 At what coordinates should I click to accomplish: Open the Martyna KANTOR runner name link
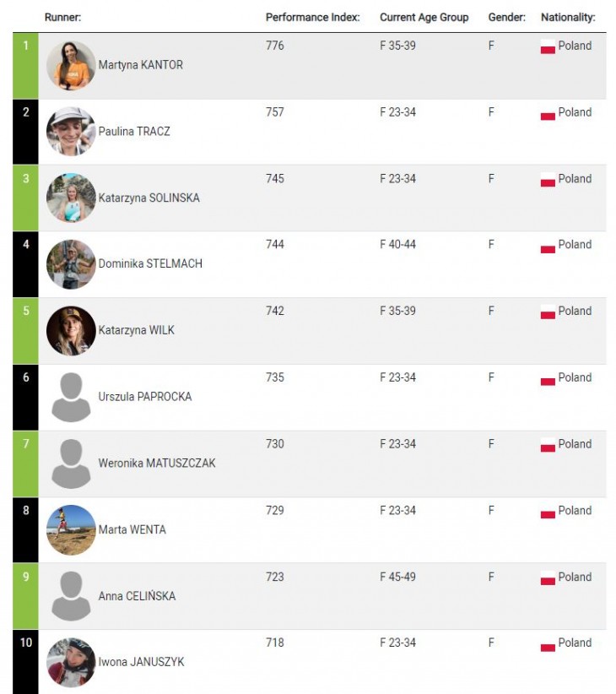tap(140, 65)
